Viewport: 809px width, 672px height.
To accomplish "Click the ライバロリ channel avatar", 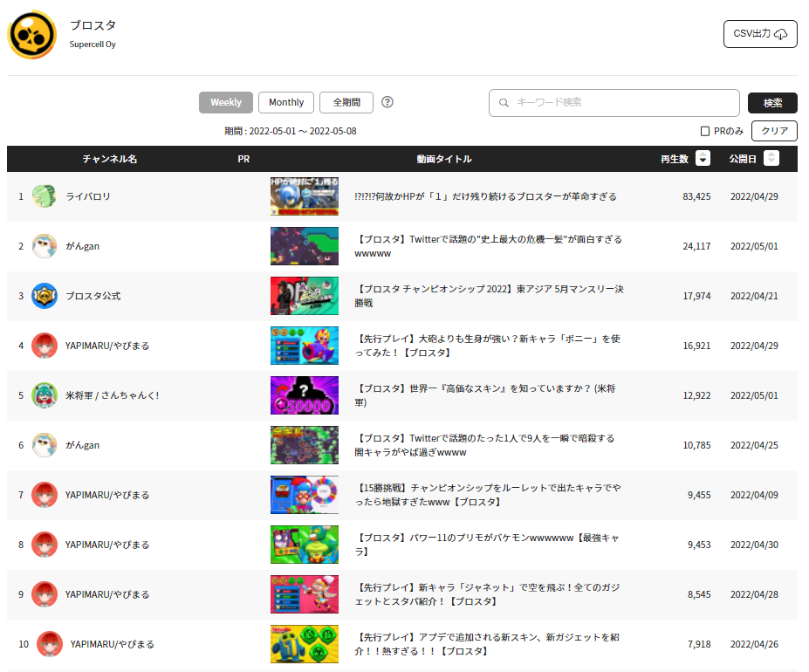I will click(45, 196).
